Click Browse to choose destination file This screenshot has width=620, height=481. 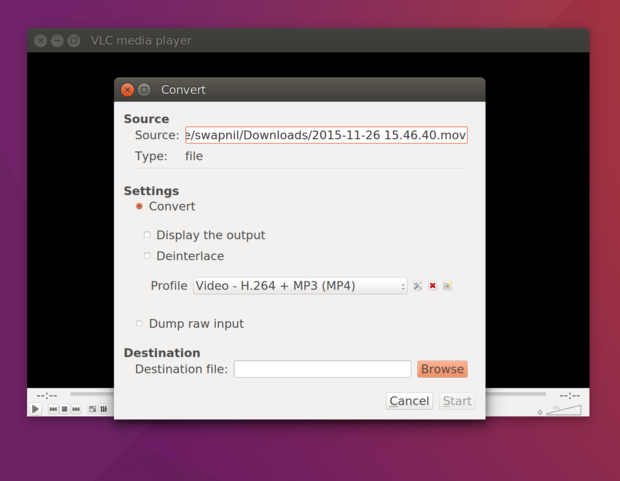pos(442,369)
